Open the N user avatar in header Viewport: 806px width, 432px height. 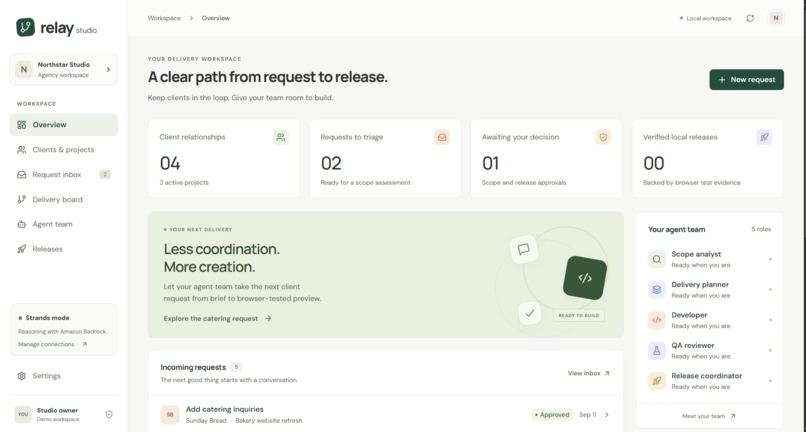pos(776,18)
